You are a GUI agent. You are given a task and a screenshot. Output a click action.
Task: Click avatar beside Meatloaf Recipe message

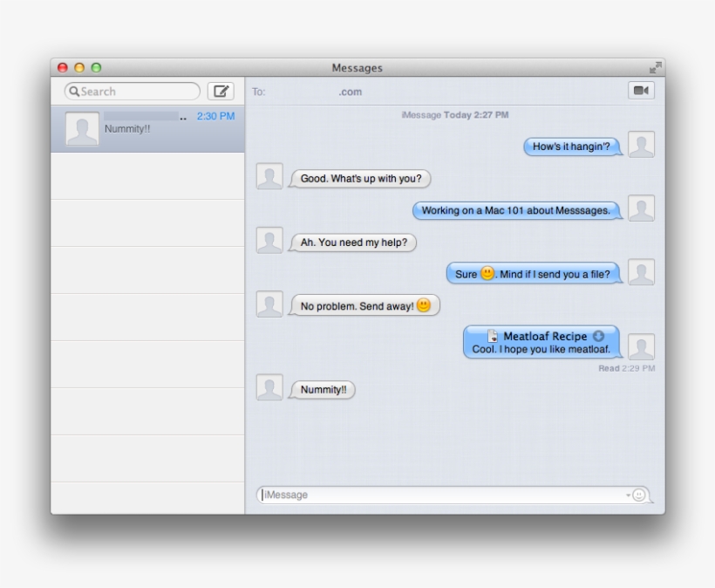pyautogui.click(x=641, y=346)
